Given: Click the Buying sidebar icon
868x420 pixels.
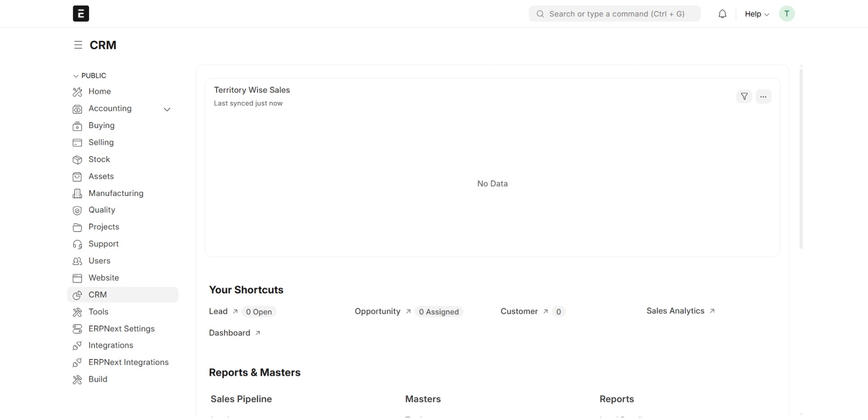Looking at the screenshot, I should 77,126.
